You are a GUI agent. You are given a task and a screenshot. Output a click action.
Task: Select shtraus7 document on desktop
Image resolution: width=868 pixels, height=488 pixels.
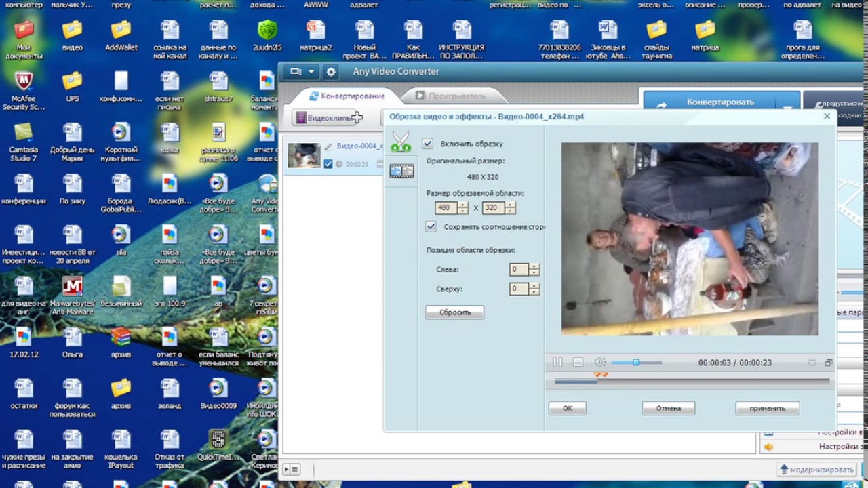218,87
